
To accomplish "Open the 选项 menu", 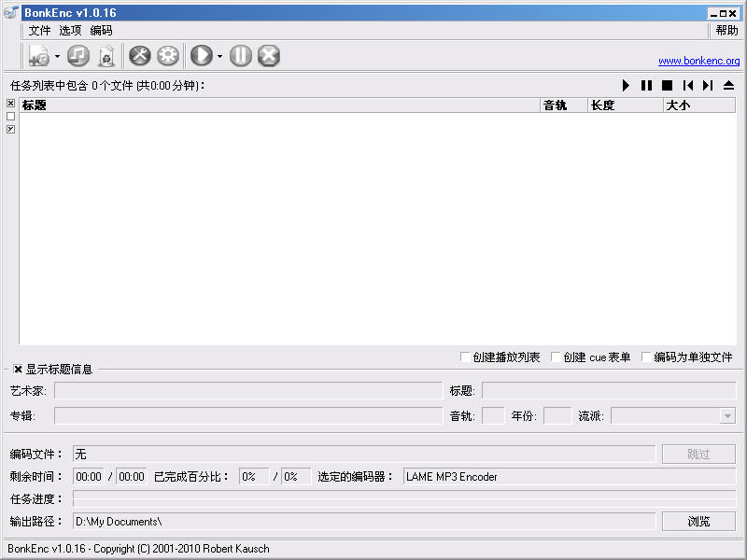I will (x=70, y=31).
